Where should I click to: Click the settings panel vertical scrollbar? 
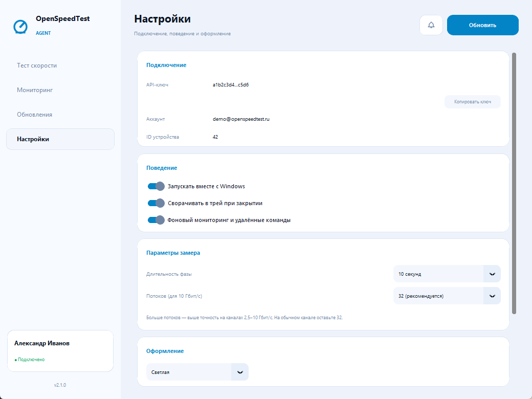pos(514,183)
